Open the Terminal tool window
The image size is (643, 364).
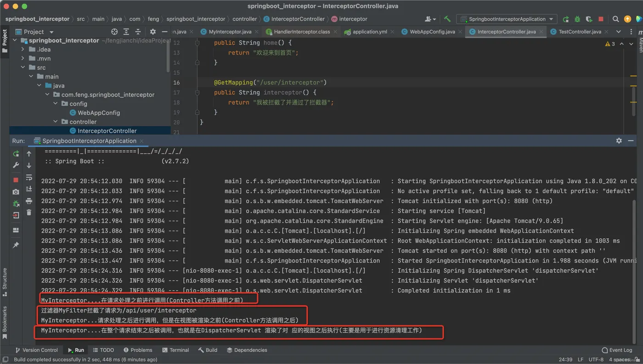pos(175,350)
